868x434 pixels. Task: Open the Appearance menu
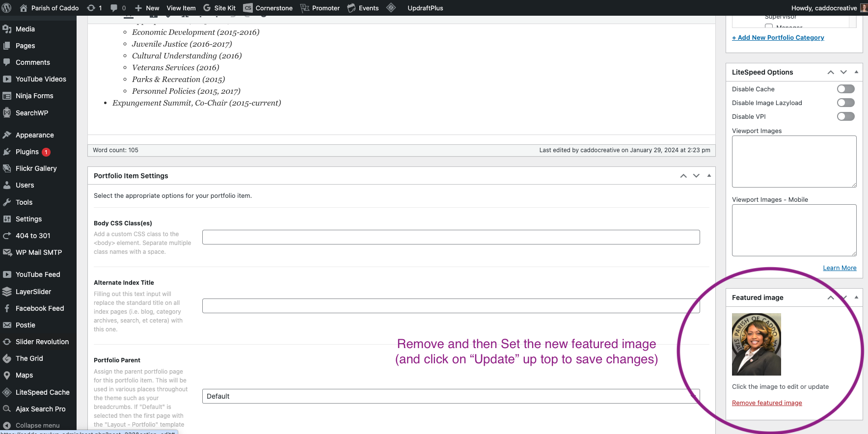tap(34, 135)
